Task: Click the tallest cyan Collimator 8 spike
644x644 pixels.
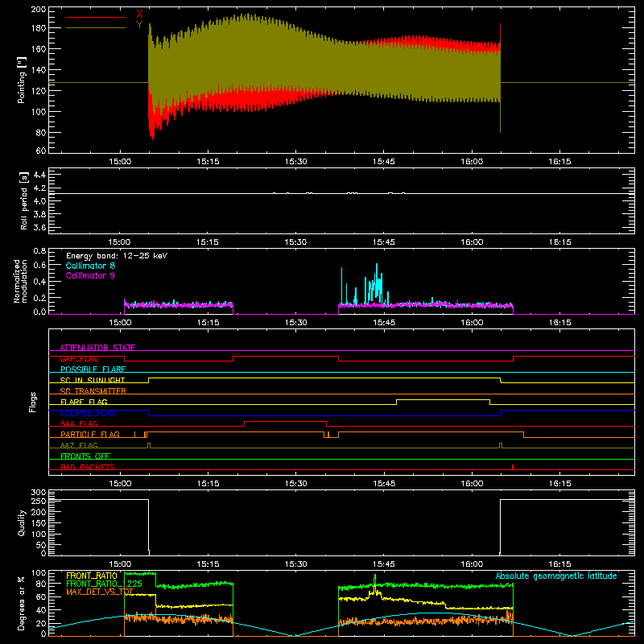Action: [377, 283]
